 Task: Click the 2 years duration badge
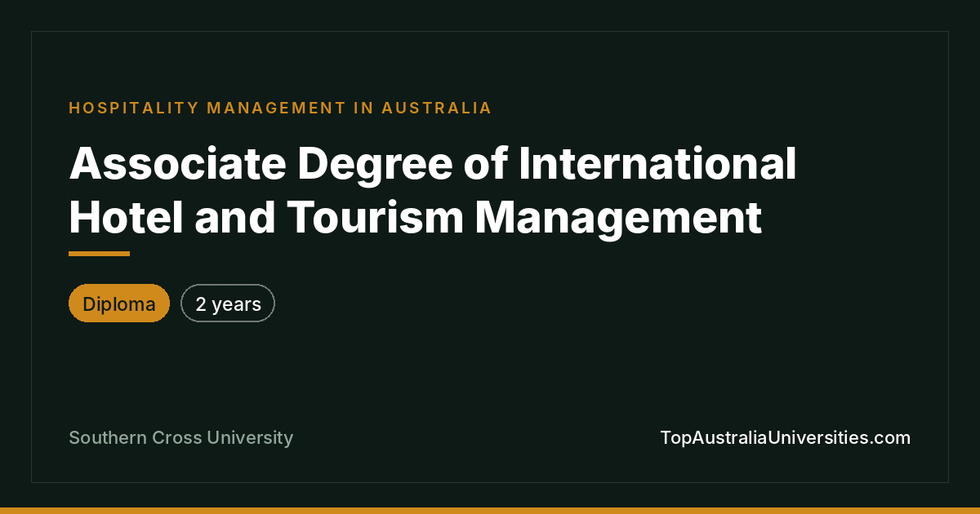[x=228, y=304]
